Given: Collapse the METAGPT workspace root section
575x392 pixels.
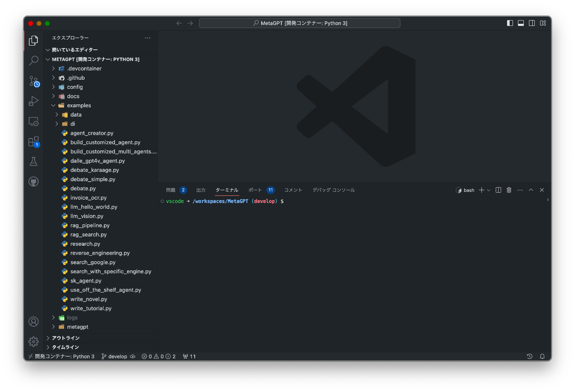Looking at the screenshot, I should [x=101, y=59].
